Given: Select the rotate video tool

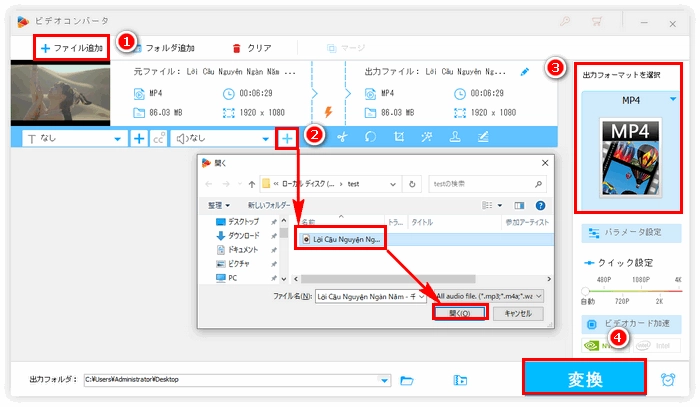Looking at the screenshot, I should 371,137.
